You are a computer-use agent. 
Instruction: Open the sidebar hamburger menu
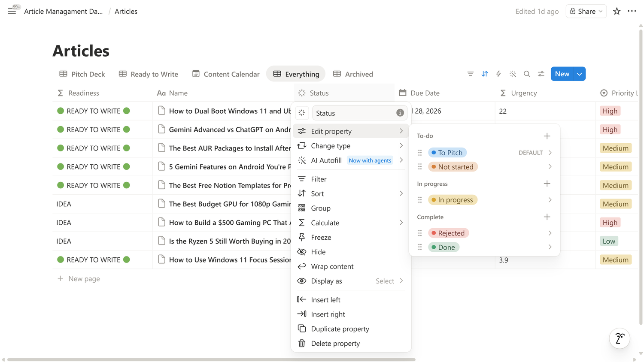(x=12, y=12)
